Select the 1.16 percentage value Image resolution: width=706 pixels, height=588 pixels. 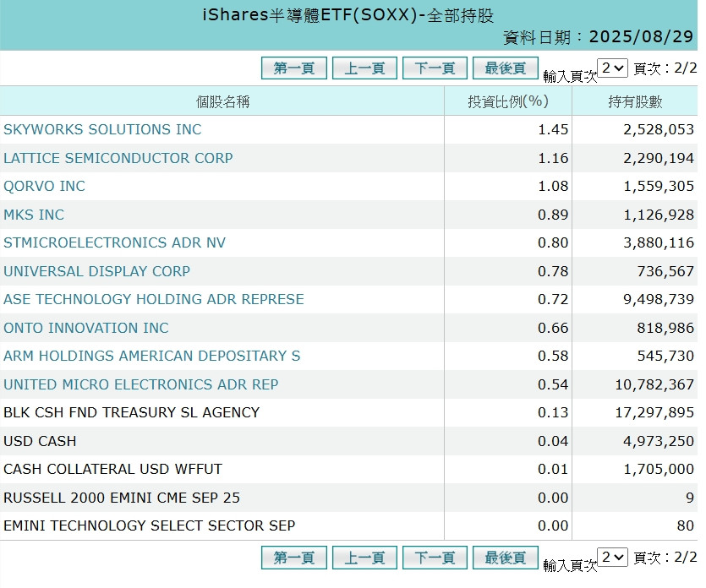click(x=553, y=158)
